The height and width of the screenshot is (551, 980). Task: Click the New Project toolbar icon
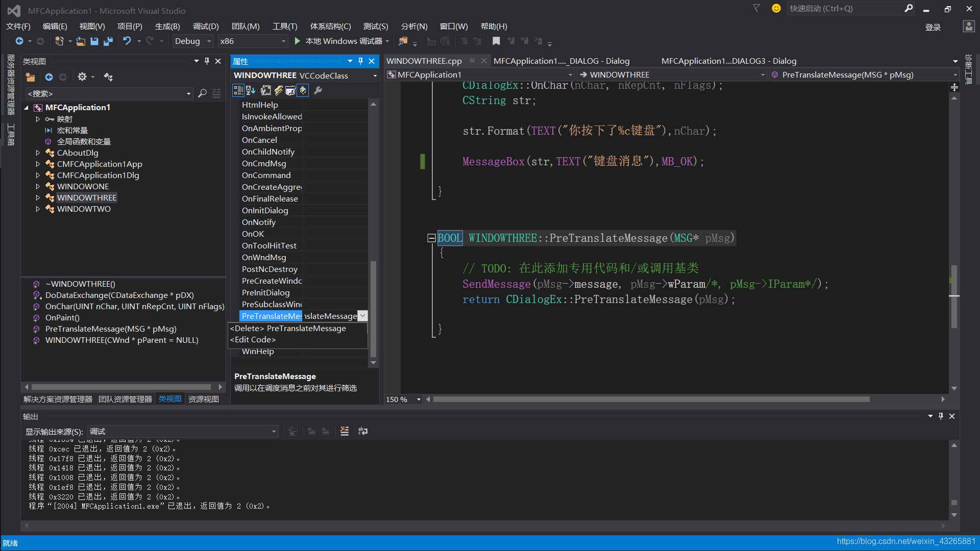click(59, 41)
